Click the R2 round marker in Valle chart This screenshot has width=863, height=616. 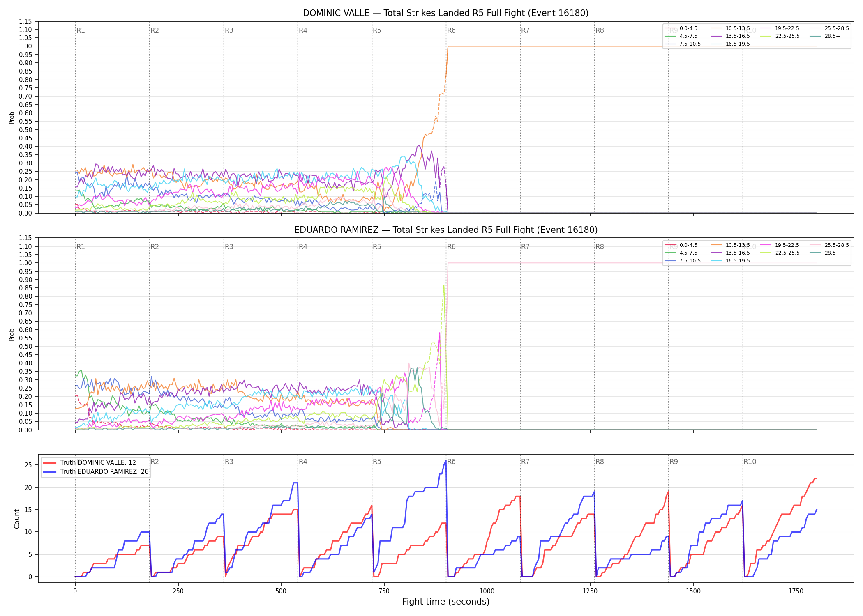click(x=155, y=30)
